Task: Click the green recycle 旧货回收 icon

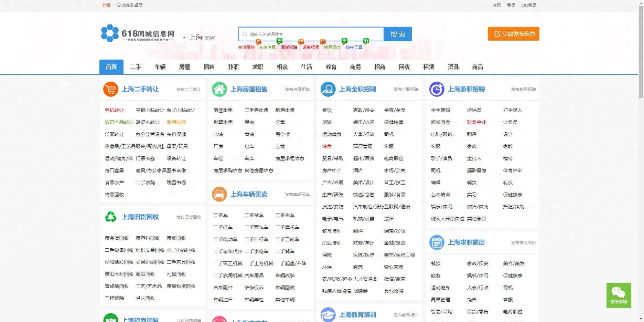Action: click(111, 217)
